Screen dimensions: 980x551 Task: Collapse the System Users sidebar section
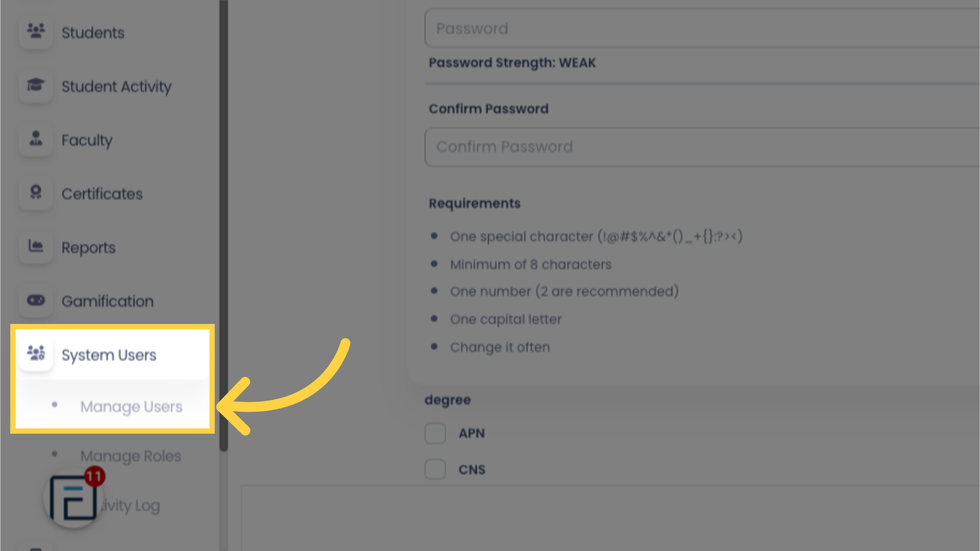(x=109, y=355)
